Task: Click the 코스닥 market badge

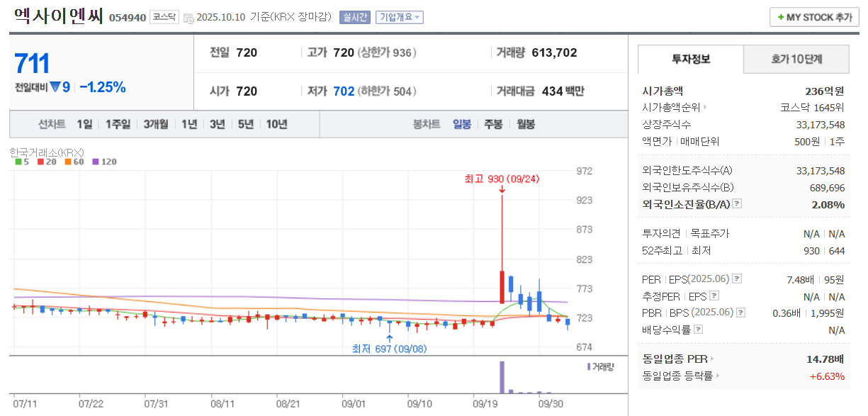Action: tap(164, 17)
